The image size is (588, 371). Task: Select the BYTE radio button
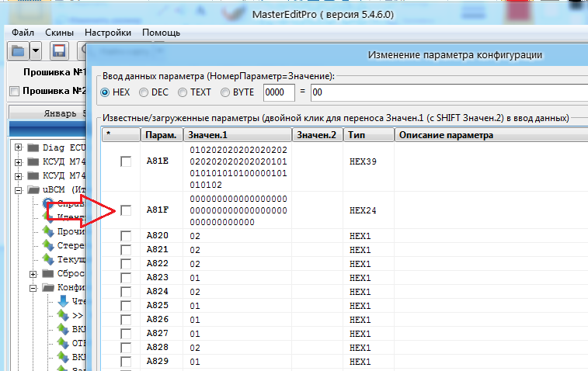(226, 92)
